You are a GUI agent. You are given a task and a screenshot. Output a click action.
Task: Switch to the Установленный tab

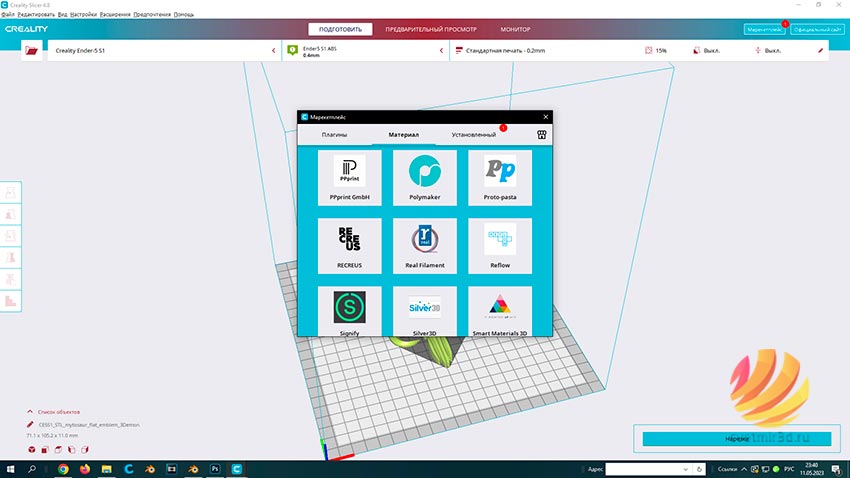(x=474, y=134)
